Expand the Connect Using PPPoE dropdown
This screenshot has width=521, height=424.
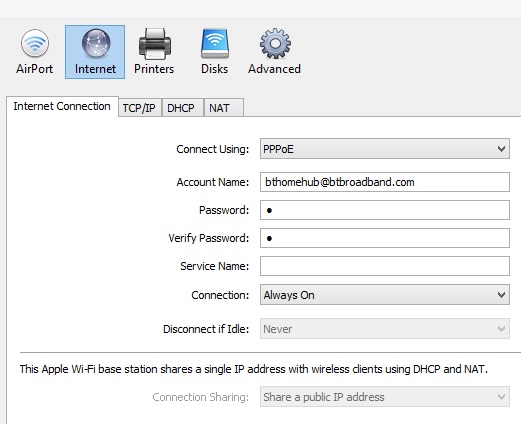click(x=385, y=149)
